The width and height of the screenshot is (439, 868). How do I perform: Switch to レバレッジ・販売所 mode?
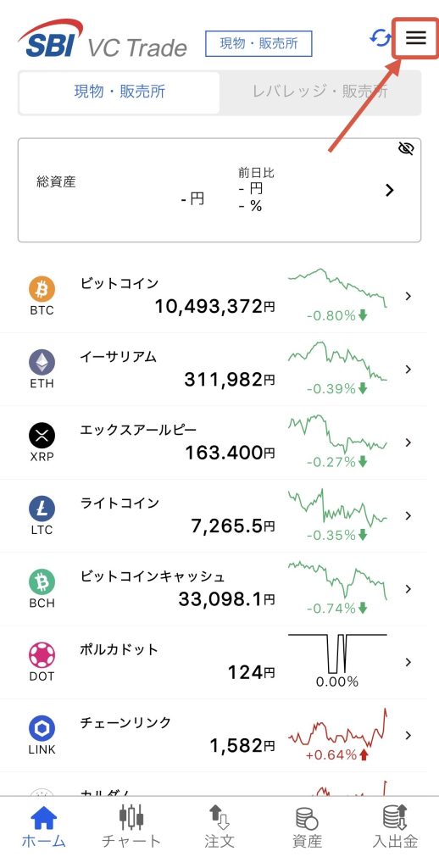pyautogui.click(x=320, y=92)
